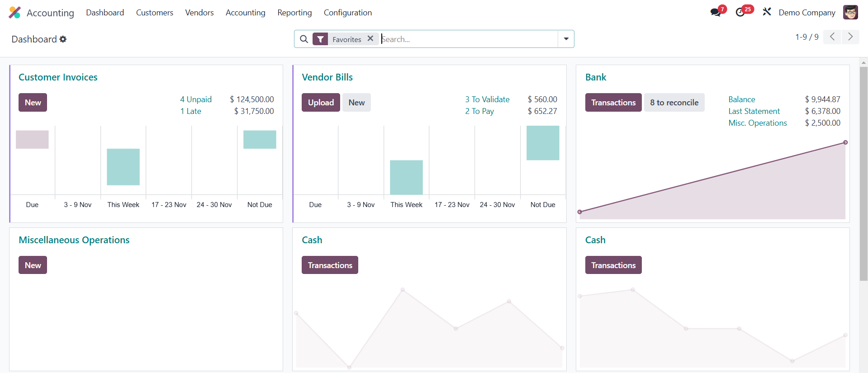Click the Upload button in Vendor Bills
The width and height of the screenshot is (868, 373).
point(321,103)
